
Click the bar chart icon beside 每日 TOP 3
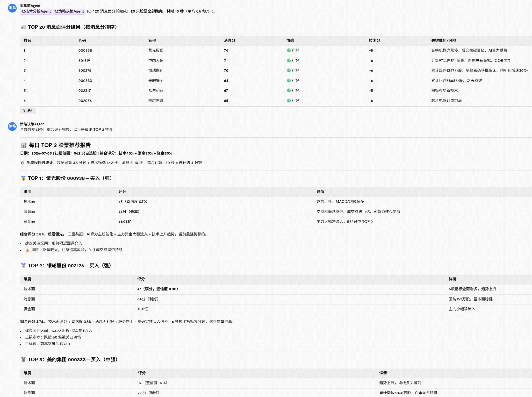coord(23,145)
